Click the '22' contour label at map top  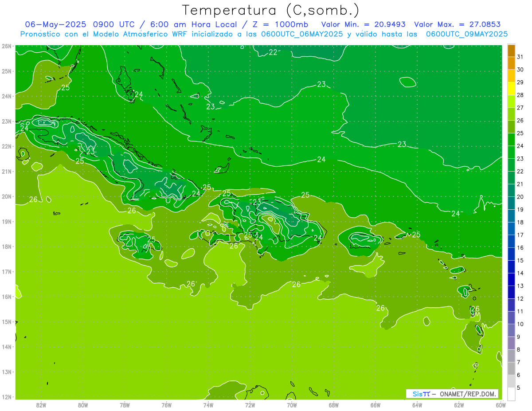(273, 52)
